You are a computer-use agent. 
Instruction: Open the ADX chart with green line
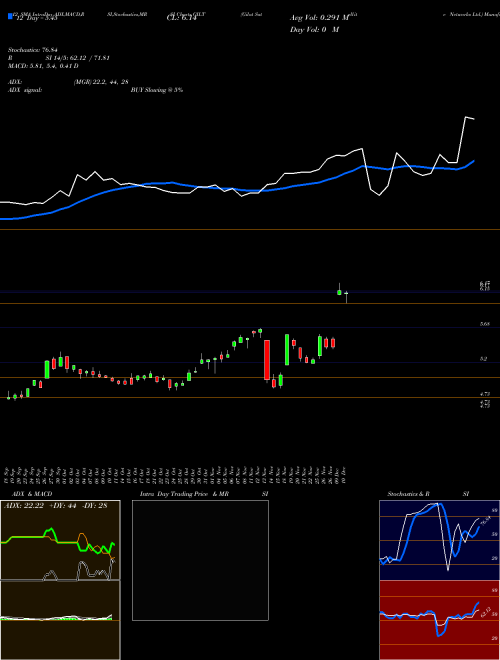[60, 540]
